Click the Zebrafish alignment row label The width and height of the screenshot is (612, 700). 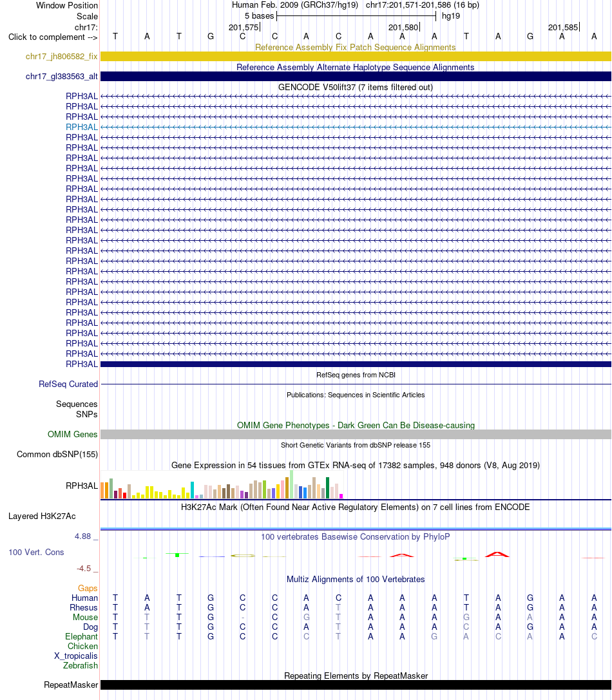coord(81,666)
